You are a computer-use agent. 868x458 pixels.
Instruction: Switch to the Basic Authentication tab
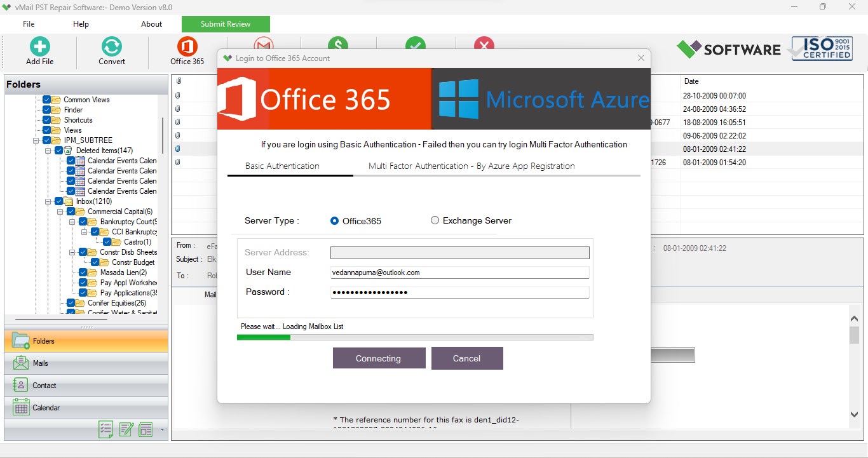282,166
